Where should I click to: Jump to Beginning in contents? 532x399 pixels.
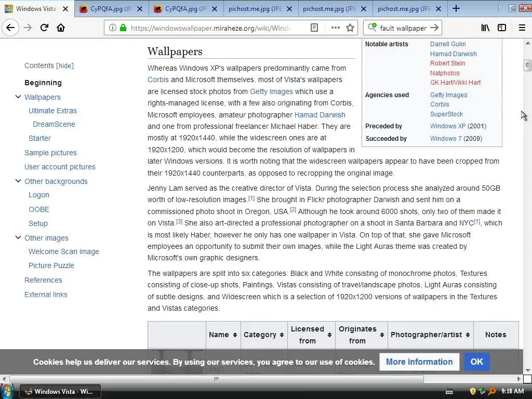point(43,83)
